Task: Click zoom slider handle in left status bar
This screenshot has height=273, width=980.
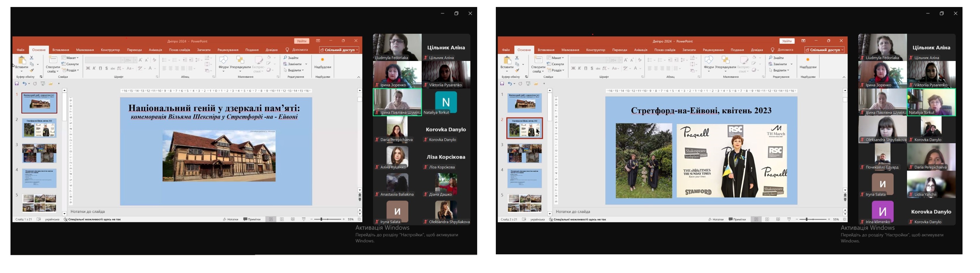Action: (321, 219)
